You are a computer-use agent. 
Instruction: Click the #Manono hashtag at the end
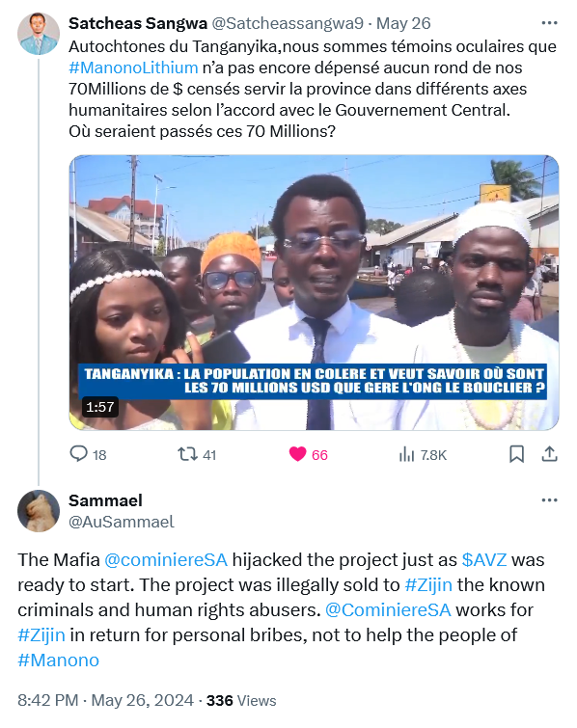coord(59,661)
